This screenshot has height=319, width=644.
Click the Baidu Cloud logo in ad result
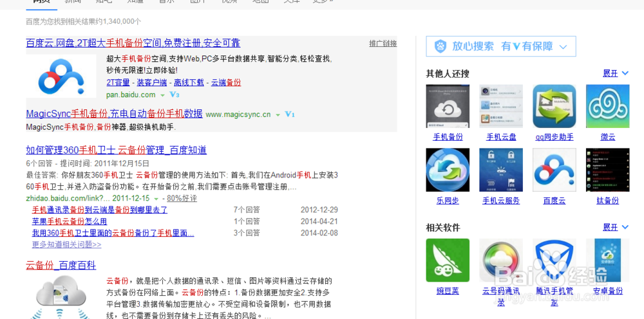61,76
